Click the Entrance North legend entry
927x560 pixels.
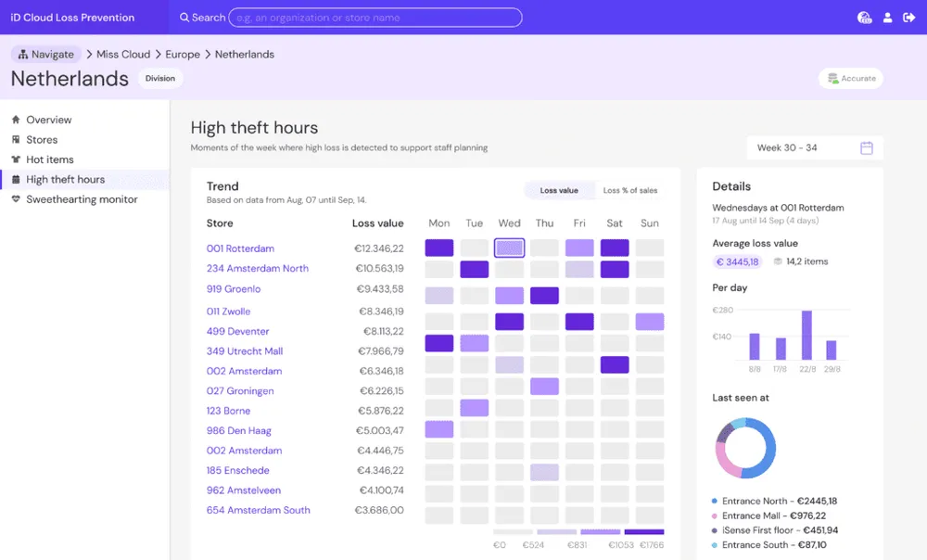click(774, 501)
